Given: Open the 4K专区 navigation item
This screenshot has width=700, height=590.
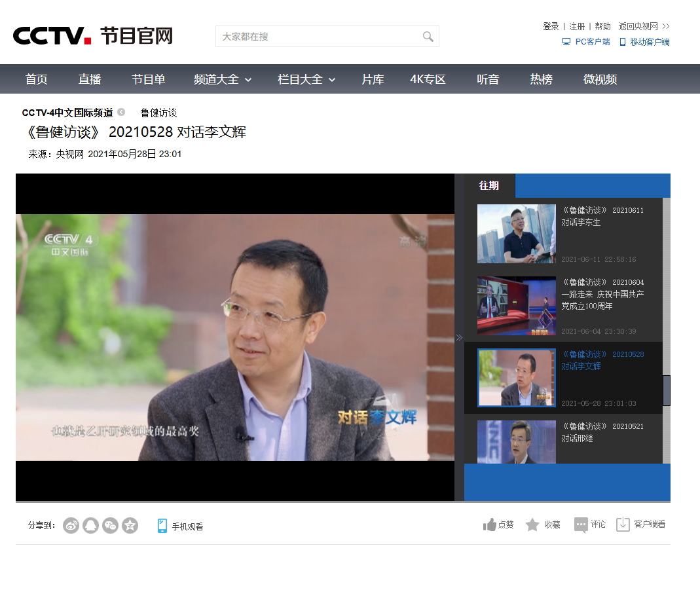Looking at the screenshot, I should 428,79.
